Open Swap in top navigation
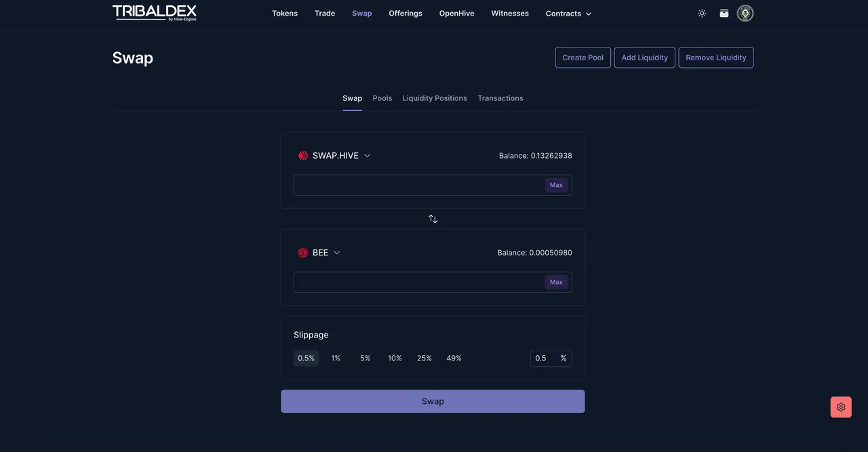 (362, 14)
